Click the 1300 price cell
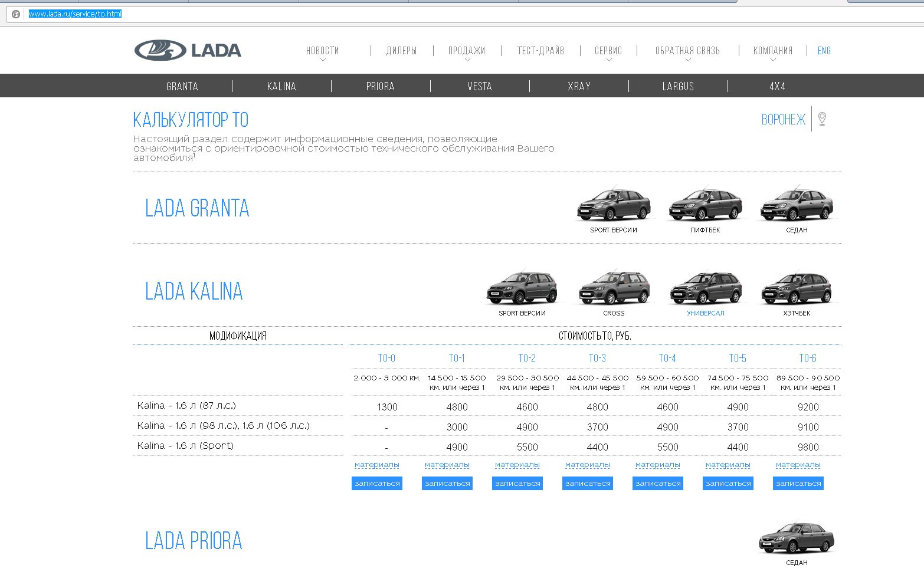This screenshot has height=575, width=924. tap(387, 407)
